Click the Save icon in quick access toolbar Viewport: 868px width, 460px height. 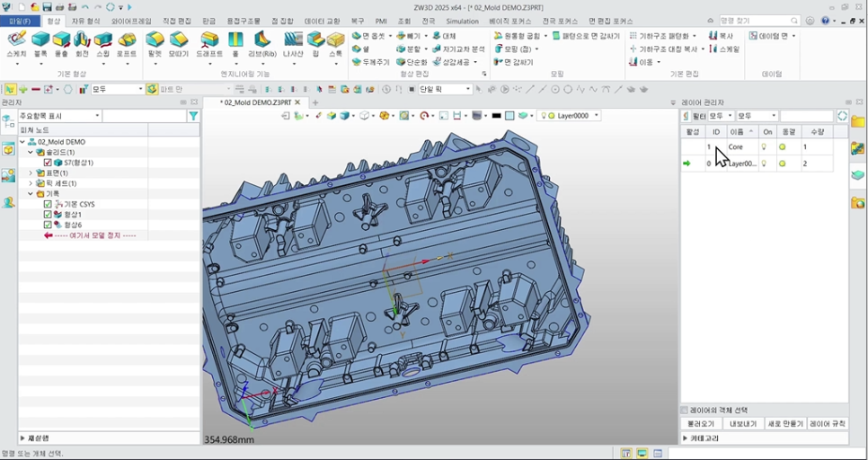(47, 7)
